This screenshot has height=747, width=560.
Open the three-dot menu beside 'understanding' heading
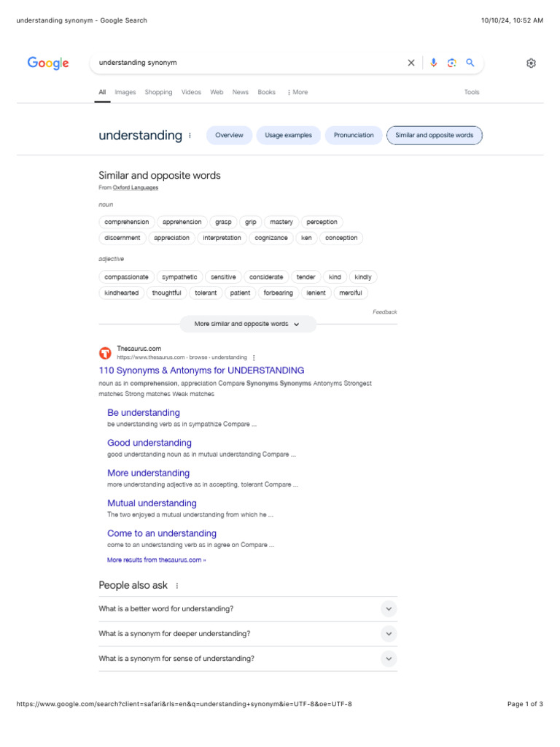click(x=190, y=135)
